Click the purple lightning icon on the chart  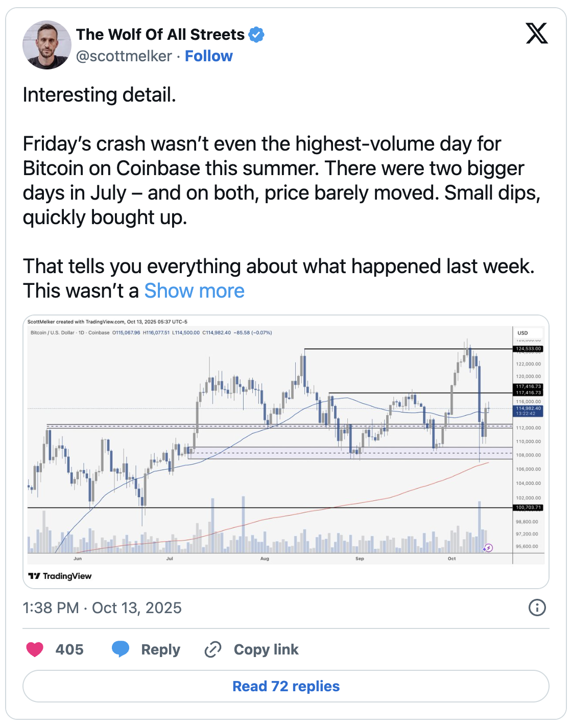coord(488,548)
